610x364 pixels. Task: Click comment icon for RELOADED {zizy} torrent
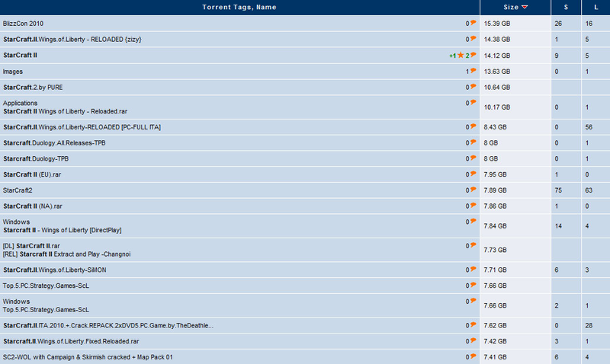[x=473, y=39]
